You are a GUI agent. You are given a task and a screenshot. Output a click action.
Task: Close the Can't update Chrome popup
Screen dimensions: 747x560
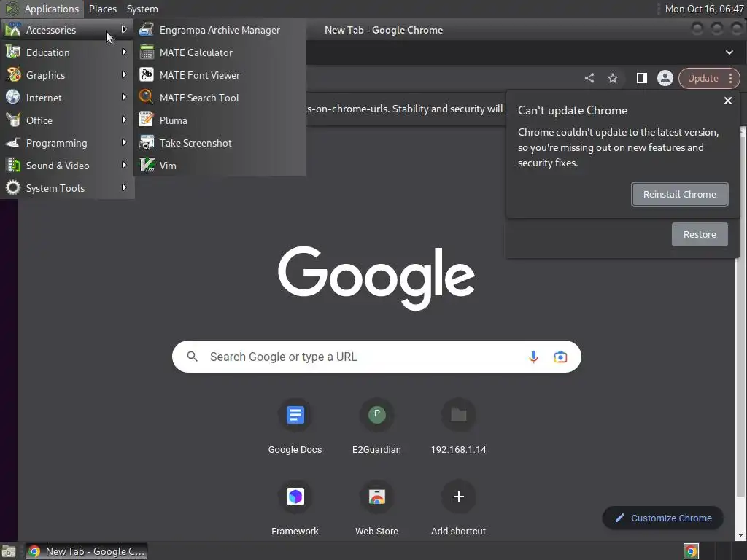[728, 101]
